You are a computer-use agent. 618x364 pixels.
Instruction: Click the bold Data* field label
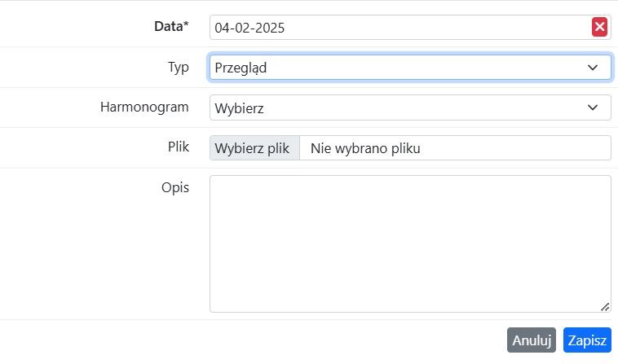[x=171, y=26]
